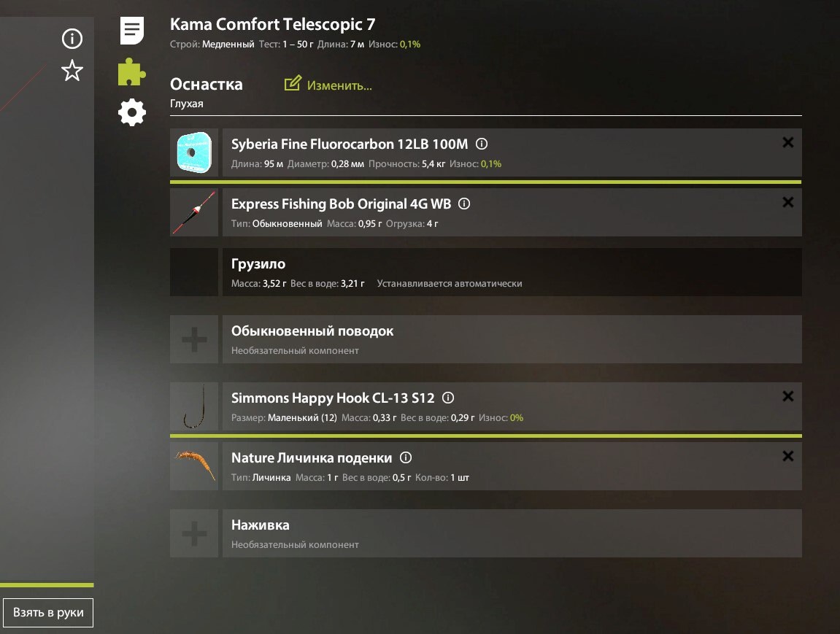Click the Оснастка heading
Screen dimensions: 840x634
coord(207,85)
